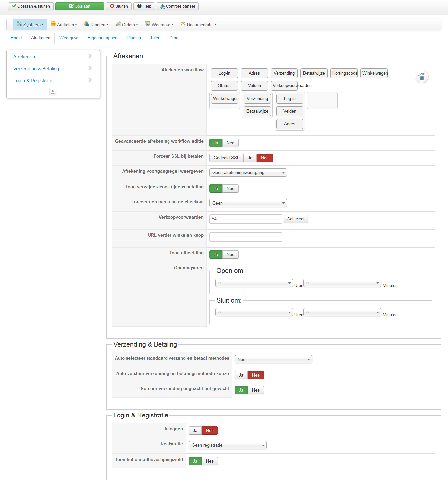Screen dimensions: 448x499
Task: Set Toon e-mailbevestigingsveld to Nee
Action: tap(210, 461)
